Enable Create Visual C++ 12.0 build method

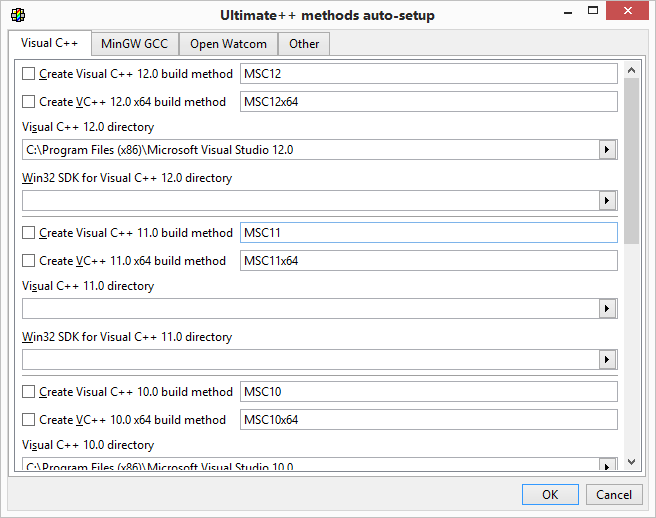coord(28,74)
